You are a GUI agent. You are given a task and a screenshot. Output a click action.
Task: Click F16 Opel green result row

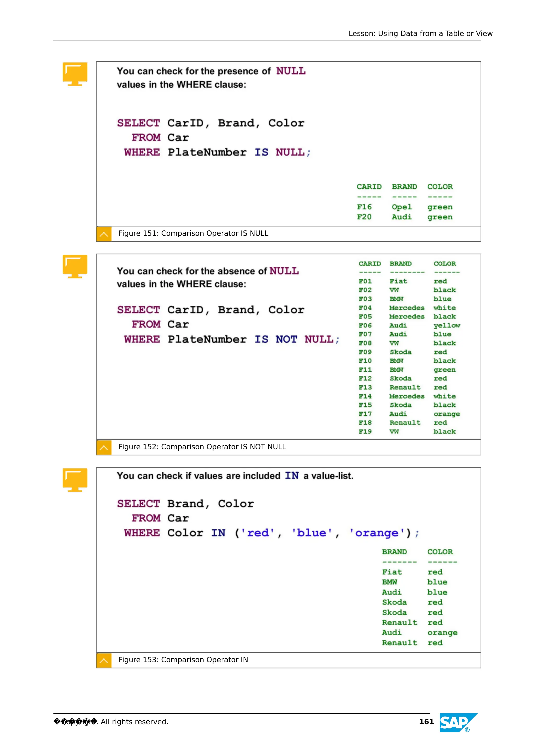pos(404,207)
